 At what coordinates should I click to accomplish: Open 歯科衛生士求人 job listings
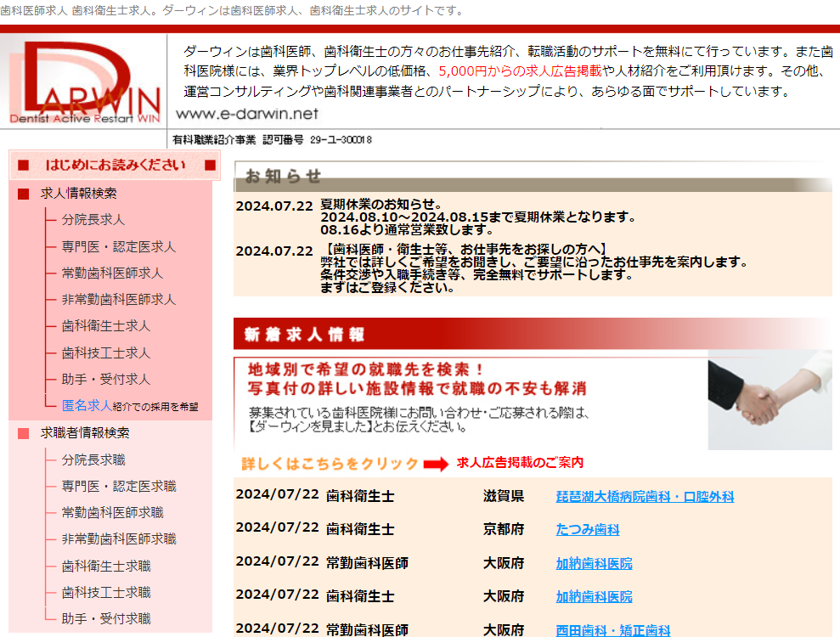(105, 325)
